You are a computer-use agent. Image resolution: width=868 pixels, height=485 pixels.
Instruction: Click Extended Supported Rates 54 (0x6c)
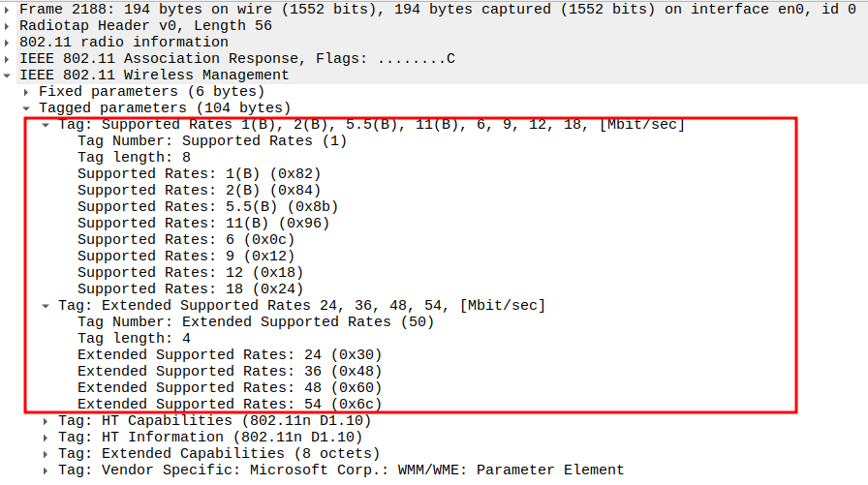point(230,404)
